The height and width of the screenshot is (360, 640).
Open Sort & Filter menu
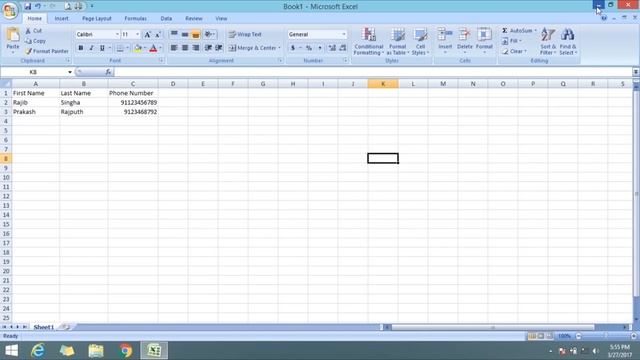tap(548, 41)
